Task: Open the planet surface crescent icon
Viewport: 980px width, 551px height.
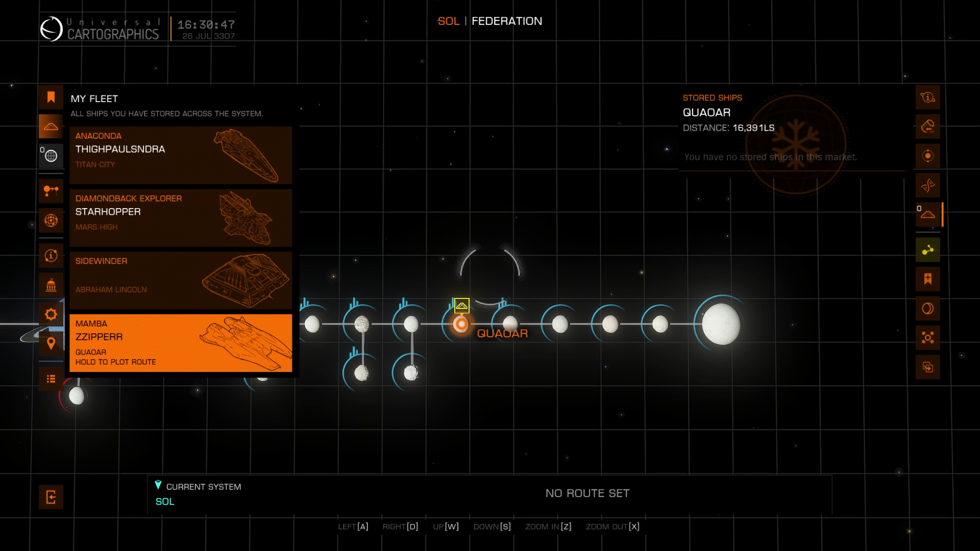Action: tap(928, 308)
